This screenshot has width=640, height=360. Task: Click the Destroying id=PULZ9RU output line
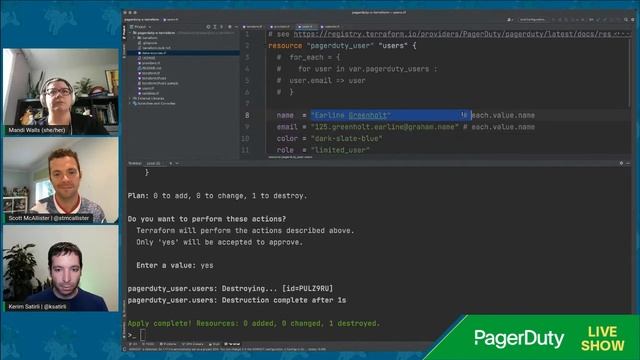(x=230, y=289)
